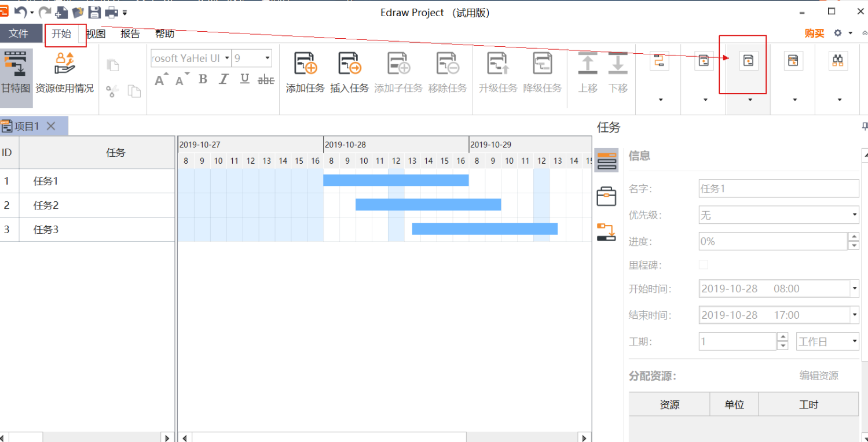Image resolution: width=868 pixels, height=442 pixels.
Task: Click the save icon in quick access toolbar
Action: [x=94, y=12]
